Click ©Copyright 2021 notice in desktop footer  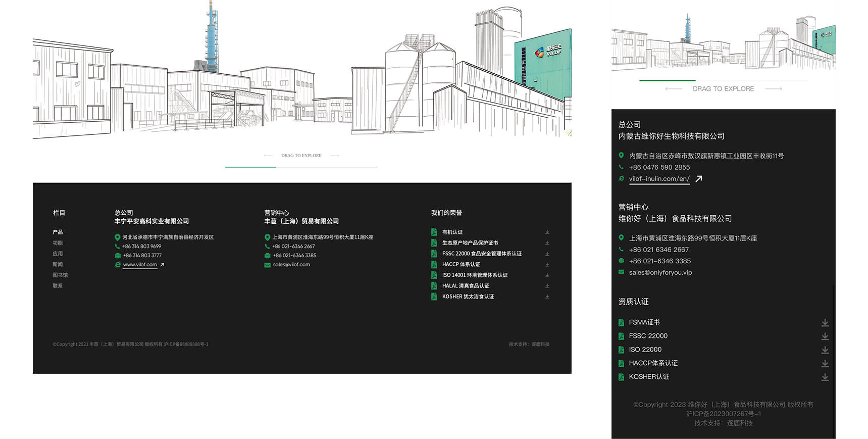[130, 345]
